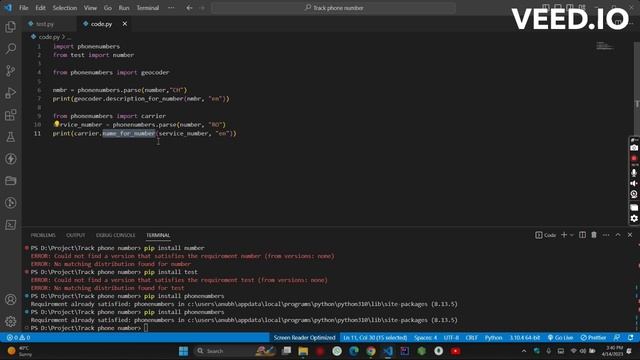Open the Go menu
Screen dimensions: 640x360
pyautogui.click(x=107, y=8)
